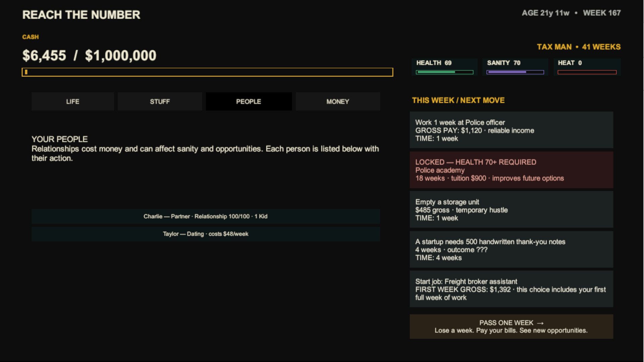Click PASS ONE WEEK button
The width and height of the screenshot is (644, 362).
point(511,326)
